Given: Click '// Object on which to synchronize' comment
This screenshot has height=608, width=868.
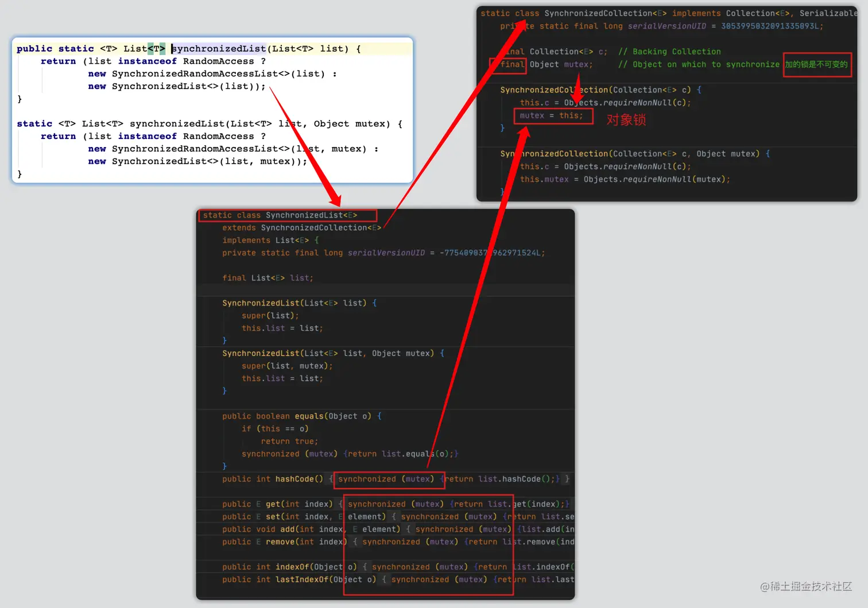Looking at the screenshot, I should click(699, 64).
